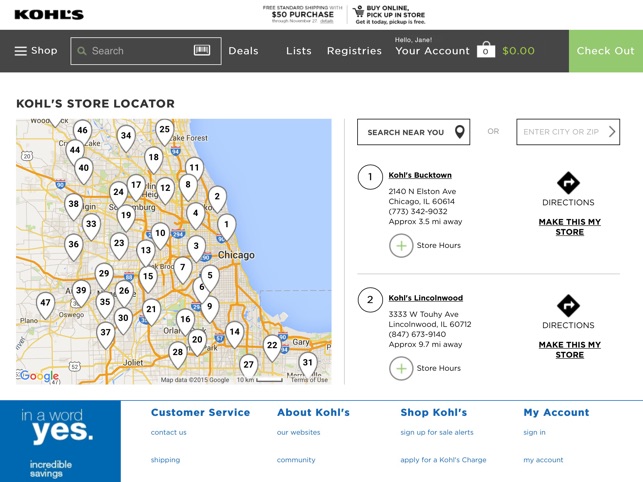Select map pin number 22
Screen dimensions: 643x482
pos(272,348)
